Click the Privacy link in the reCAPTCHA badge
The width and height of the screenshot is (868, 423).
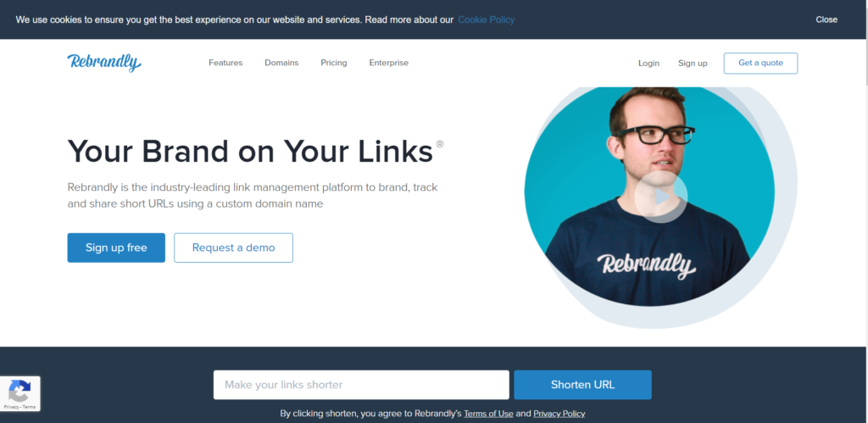(x=10, y=407)
